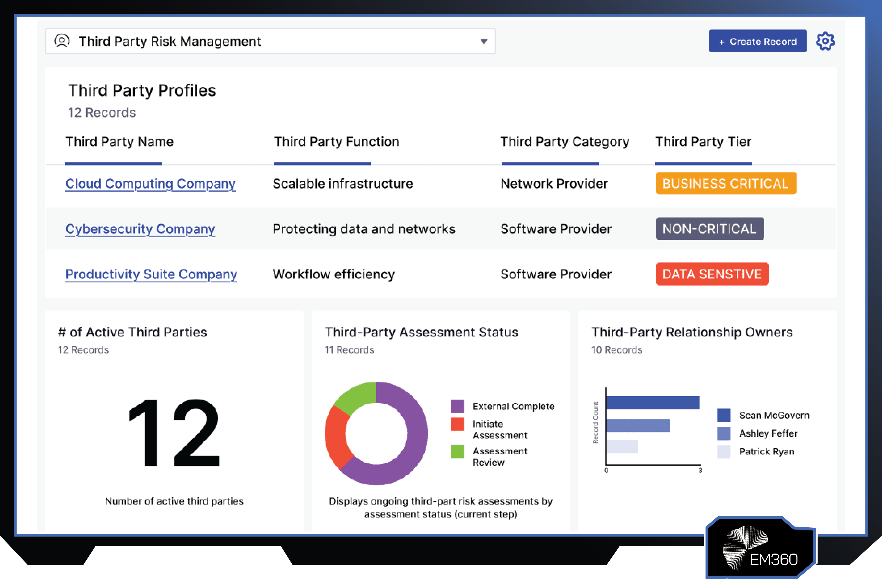This screenshot has width=882, height=588.
Task: Select Assessment Review green legend swatch
Action: [457, 451]
